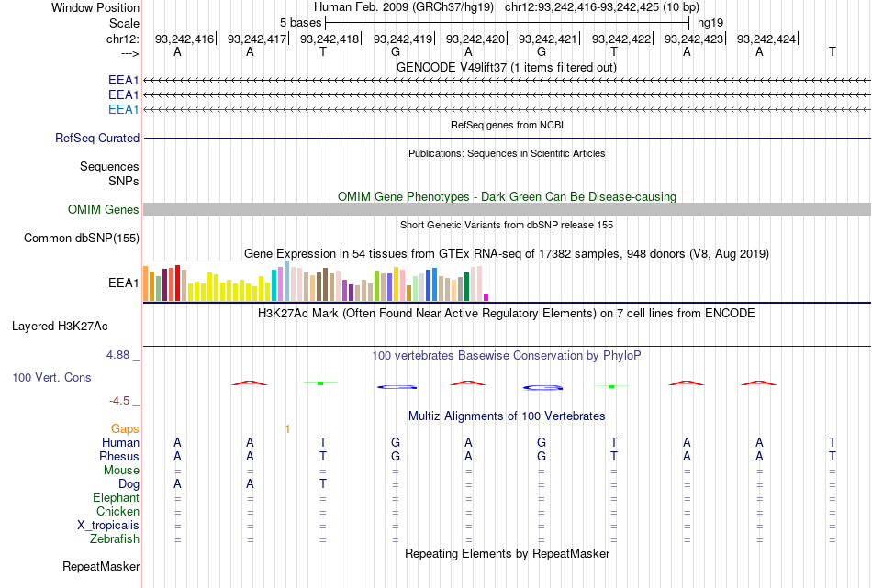Click red PhyloP peak under 93,242,424
The width and height of the screenshot is (872, 588).
(x=758, y=383)
